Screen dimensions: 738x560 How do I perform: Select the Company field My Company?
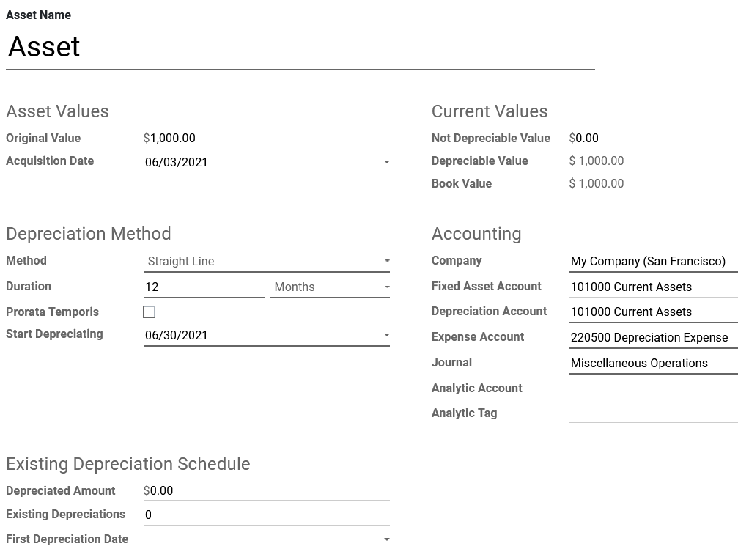coord(653,261)
